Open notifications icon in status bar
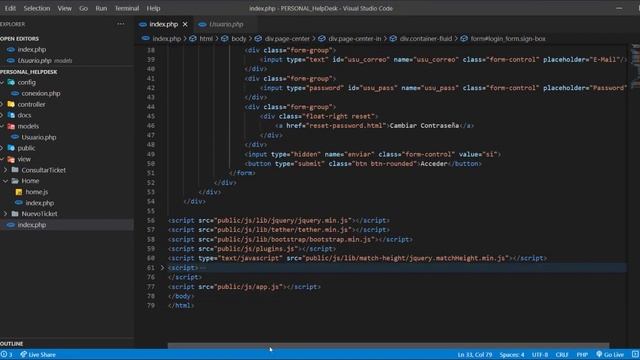Screen dimensions: 640x360 pos(635,355)
